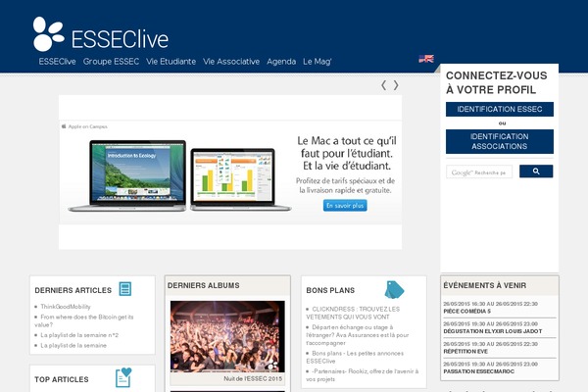Click the Événements à venir heading
The height and width of the screenshot is (392, 588).
tap(484, 285)
